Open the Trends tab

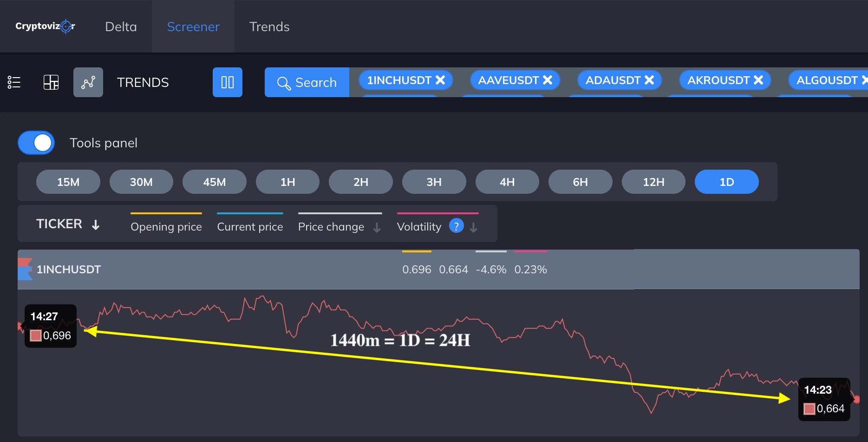click(x=269, y=26)
